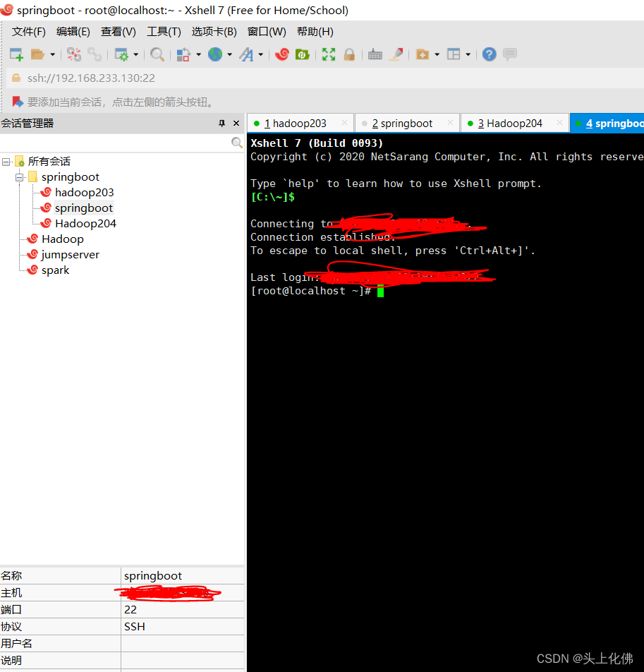Expand the Properties icon dropdown arrow
Image resolution: width=644 pixels, height=672 pixels.
point(135,54)
